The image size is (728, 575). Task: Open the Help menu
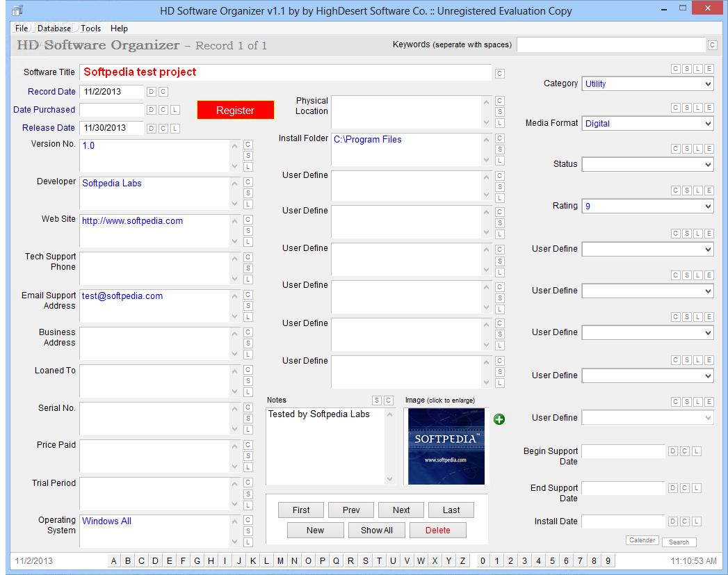click(119, 29)
